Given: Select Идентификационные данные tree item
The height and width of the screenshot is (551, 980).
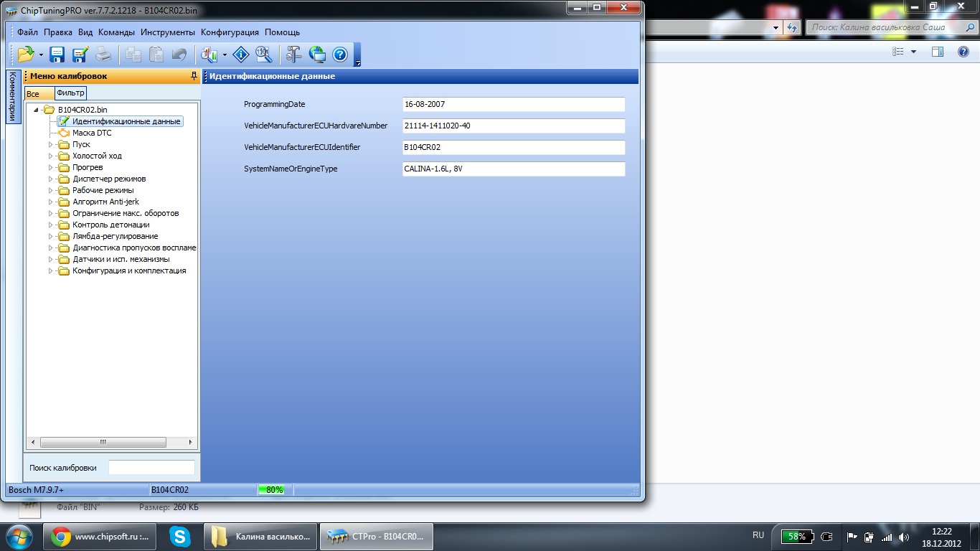Looking at the screenshot, I should (x=126, y=121).
